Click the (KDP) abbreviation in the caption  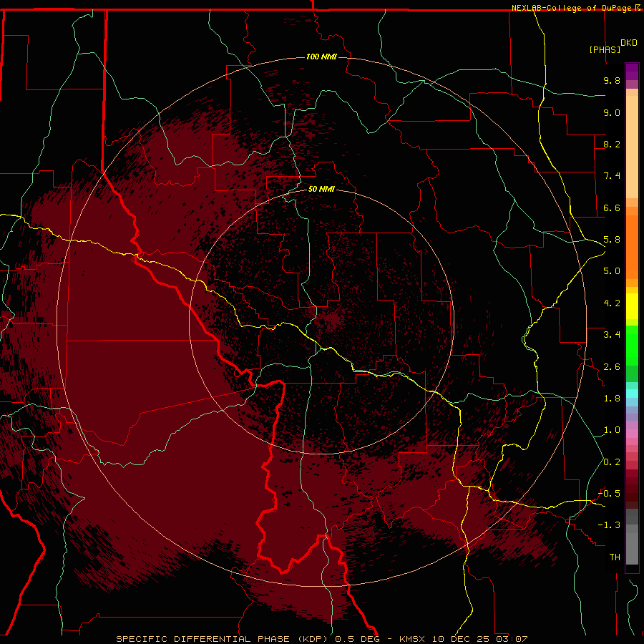tap(314, 639)
